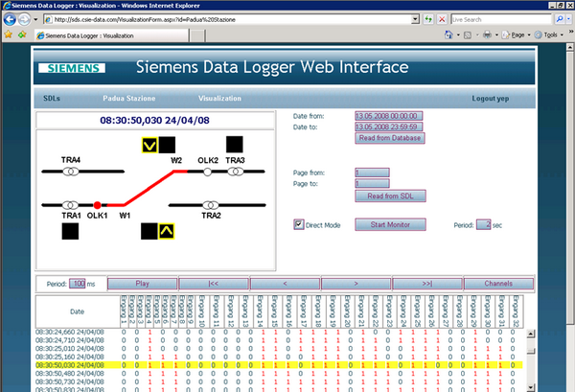The image size is (575, 392).
Task: Click the Print icon in command bar
Action: point(488,35)
